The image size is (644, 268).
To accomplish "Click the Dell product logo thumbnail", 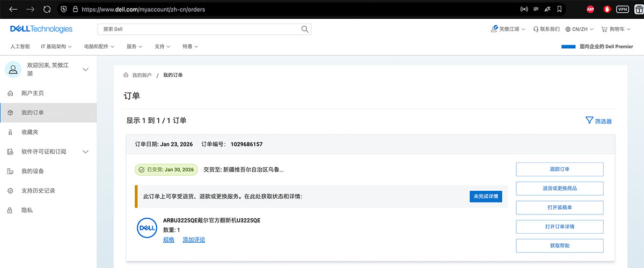I will tap(147, 228).
